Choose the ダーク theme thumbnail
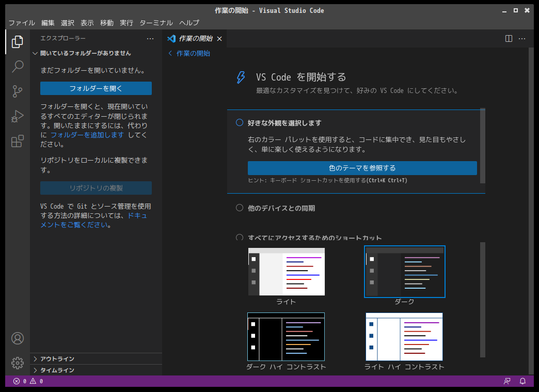Screen dimensions: 539x392 (405, 272)
